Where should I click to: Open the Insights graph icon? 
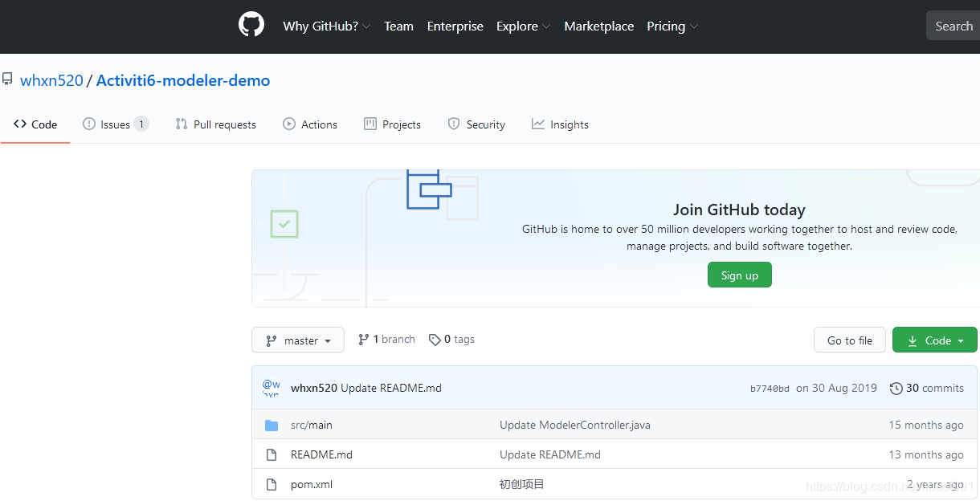click(537, 124)
